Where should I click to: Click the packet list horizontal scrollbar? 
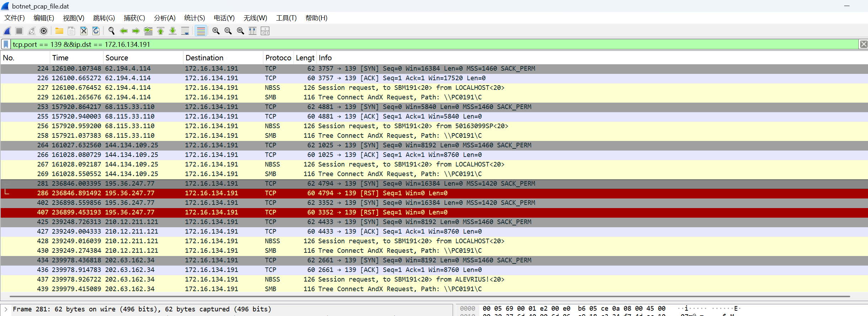pos(430,296)
